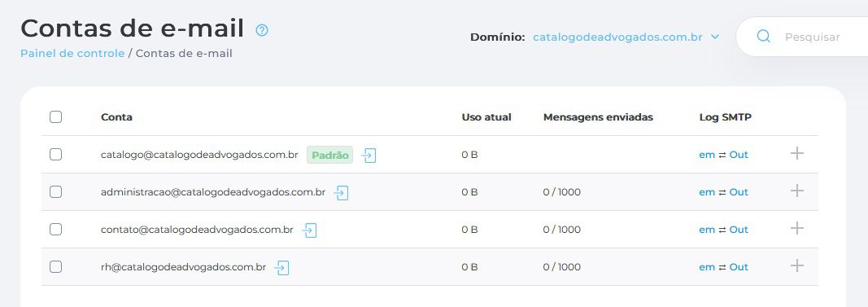Open 'Out' SMTP log for rh@ account

tap(739, 267)
